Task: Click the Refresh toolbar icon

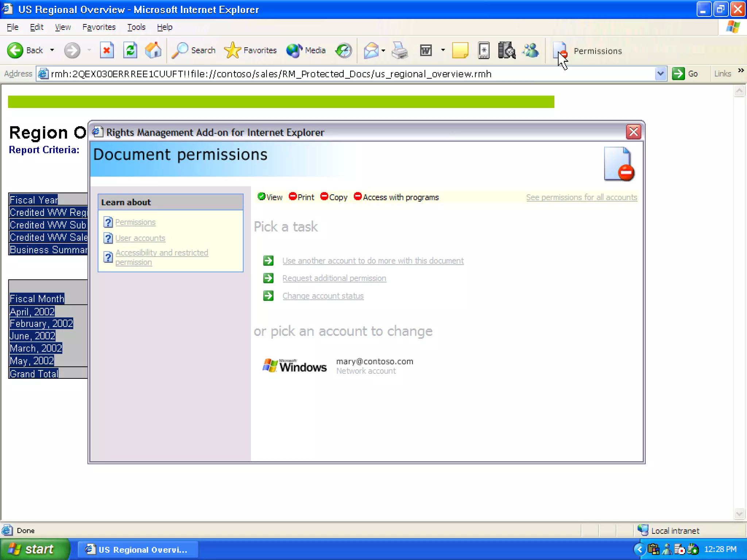Action: (x=130, y=50)
